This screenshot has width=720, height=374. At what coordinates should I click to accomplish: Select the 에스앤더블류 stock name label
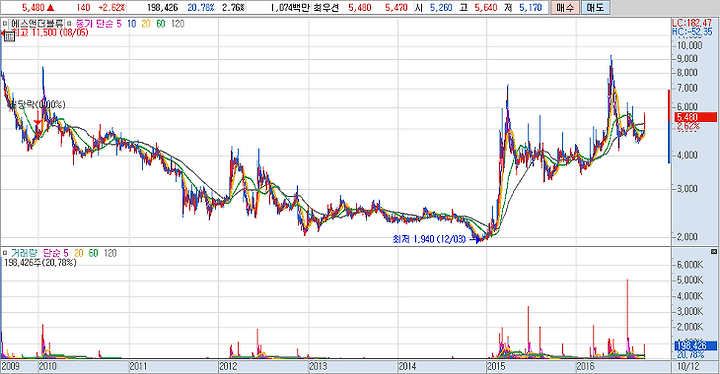38,23
